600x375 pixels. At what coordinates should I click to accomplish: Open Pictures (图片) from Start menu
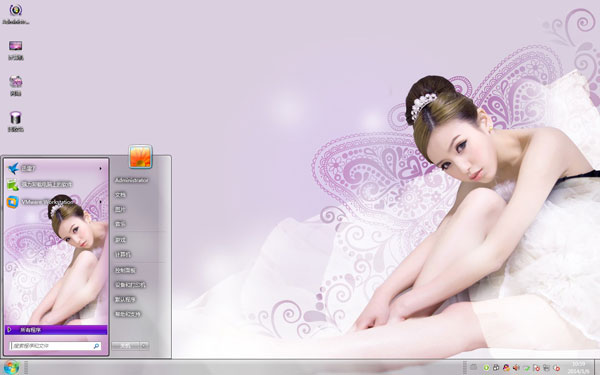(120, 209)
